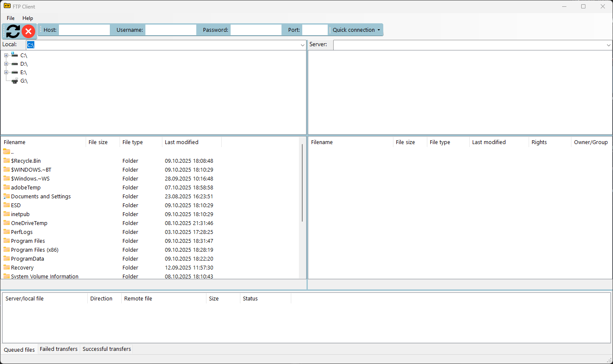
Task: Switch to the Failed transfers tab
Action: [x=59, y=349]
